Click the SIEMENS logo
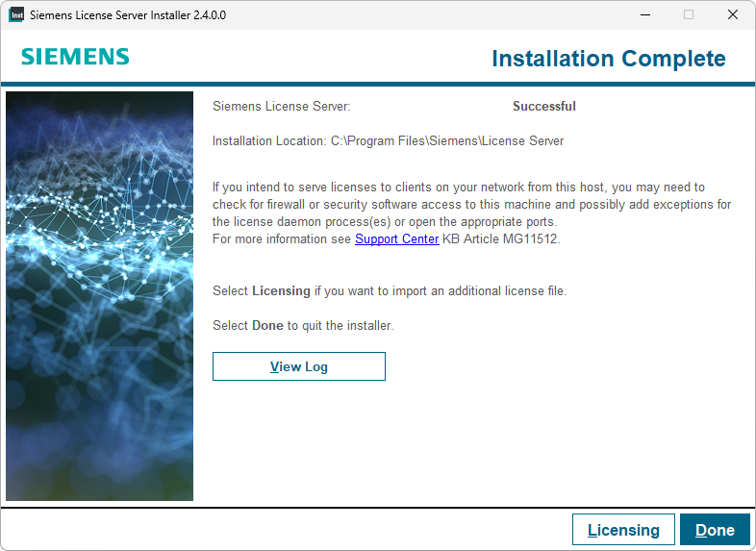 click(x=76, y=57)
